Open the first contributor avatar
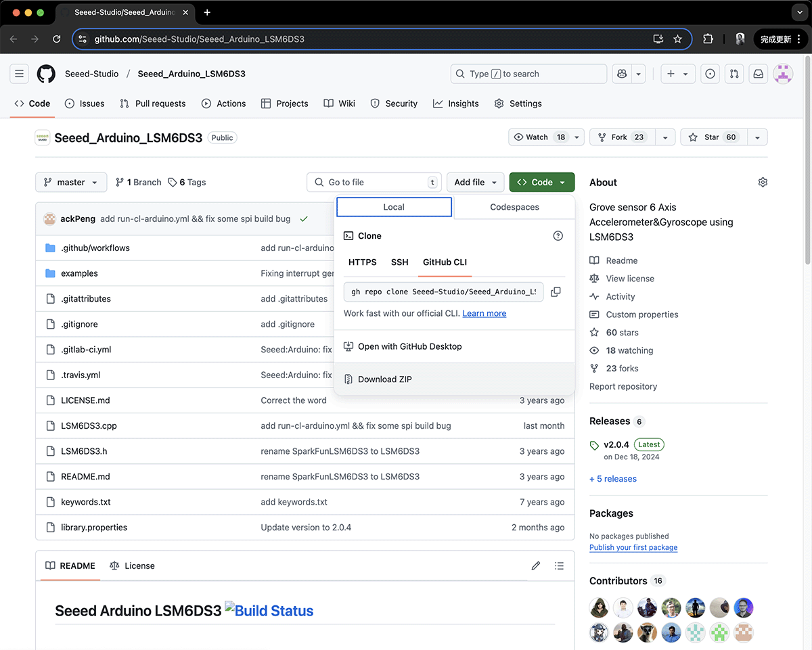The image size is (812, 650). pyautogui.click(x=600, y=607)
